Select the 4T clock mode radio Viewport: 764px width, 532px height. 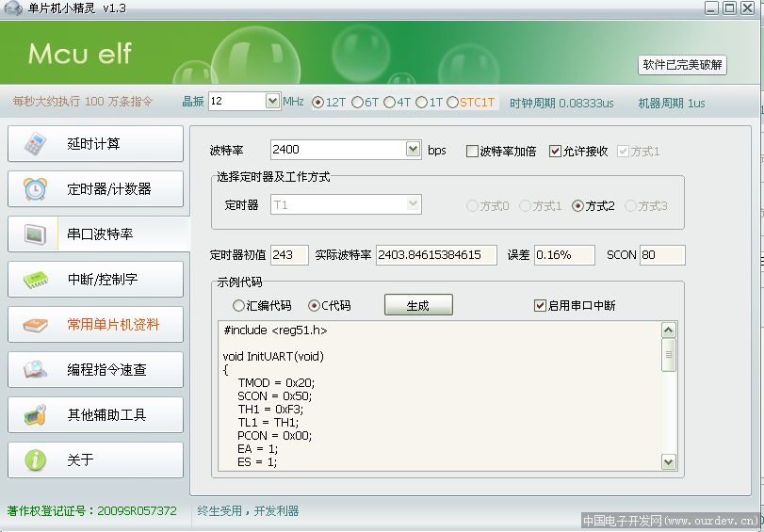click(389, 103)
